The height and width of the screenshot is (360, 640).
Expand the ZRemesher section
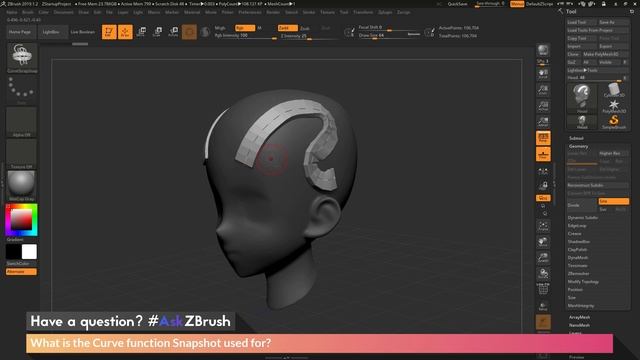coord(578,273)
